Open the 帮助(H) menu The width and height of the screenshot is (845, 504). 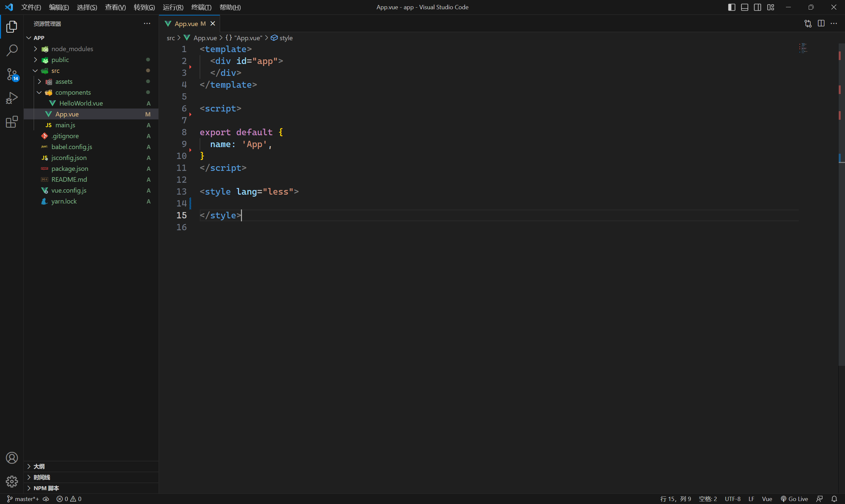point(230,7)
